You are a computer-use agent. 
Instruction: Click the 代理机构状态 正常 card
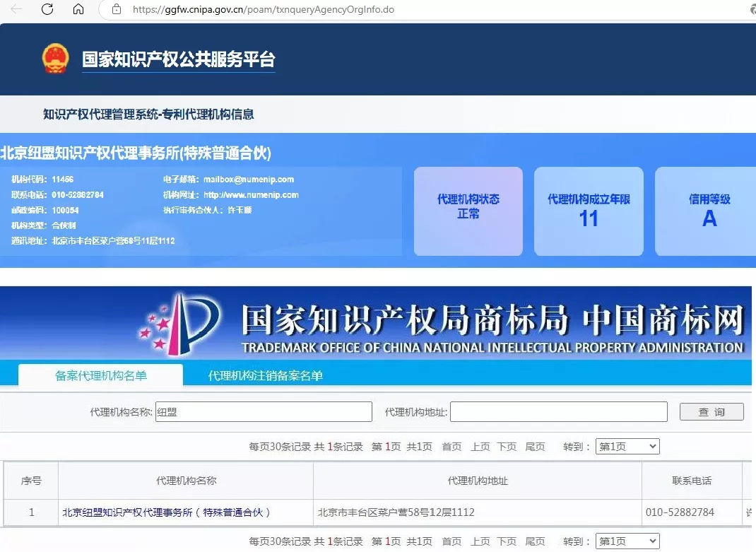click(468, 211)
